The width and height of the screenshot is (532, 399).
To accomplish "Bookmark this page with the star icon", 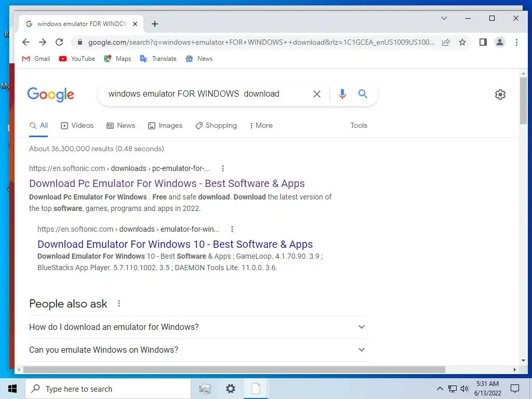I will coord(462,42).
